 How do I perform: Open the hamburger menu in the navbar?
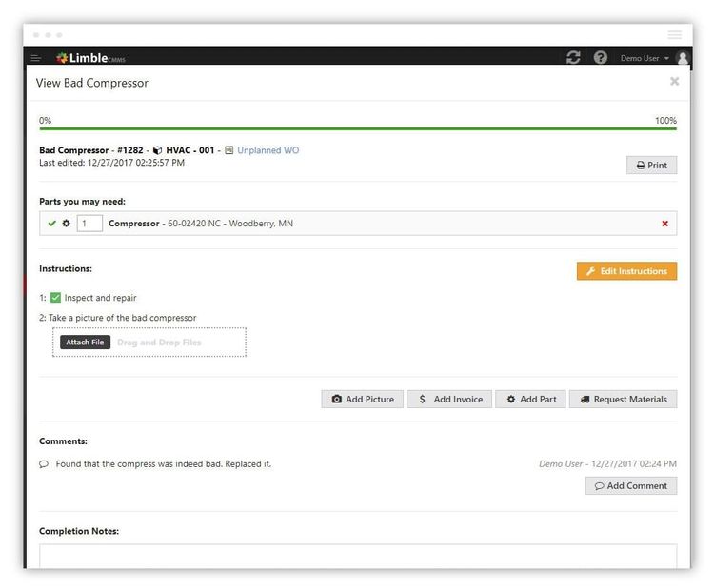point(36,58)
